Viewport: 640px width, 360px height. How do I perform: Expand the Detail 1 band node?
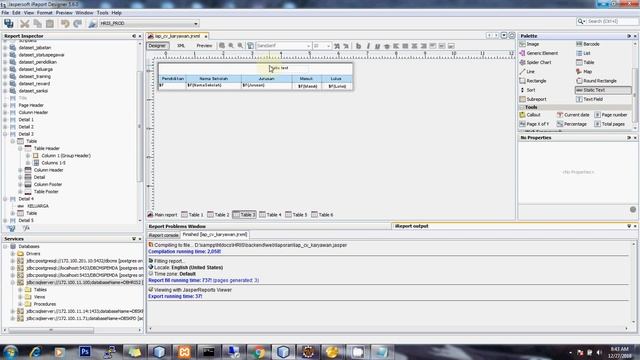[5, 120]
